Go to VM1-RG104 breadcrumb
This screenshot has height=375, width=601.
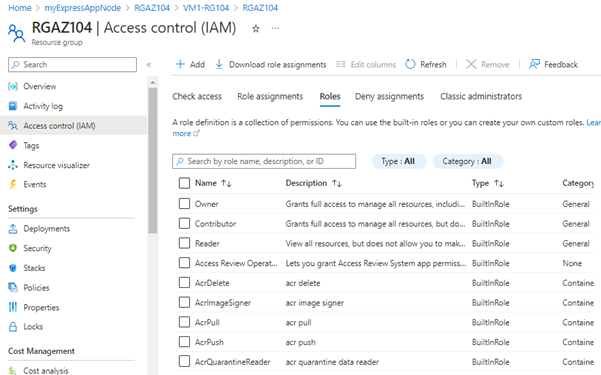206,8
